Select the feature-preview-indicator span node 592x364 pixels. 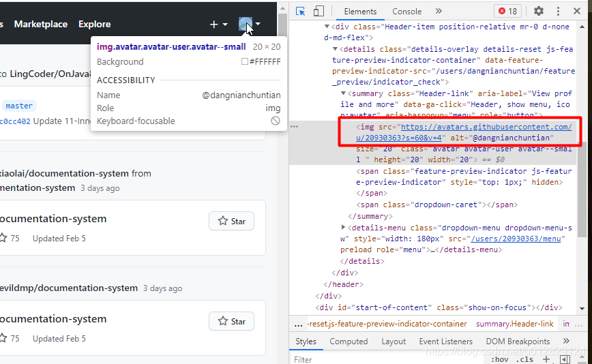464,182
